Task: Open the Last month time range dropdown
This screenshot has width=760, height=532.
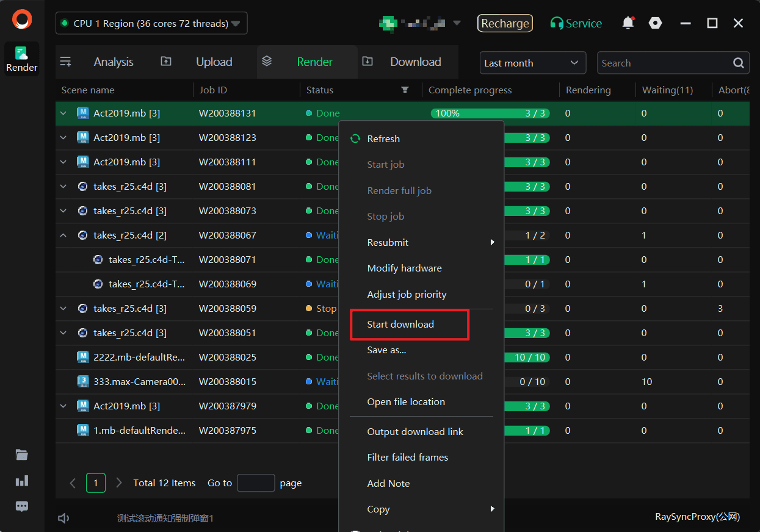Action: 532,63
